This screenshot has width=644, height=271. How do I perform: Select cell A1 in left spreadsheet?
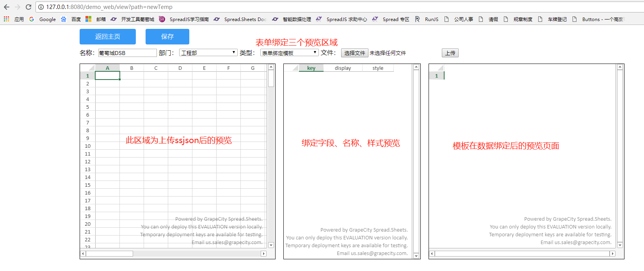pos(107,76)
